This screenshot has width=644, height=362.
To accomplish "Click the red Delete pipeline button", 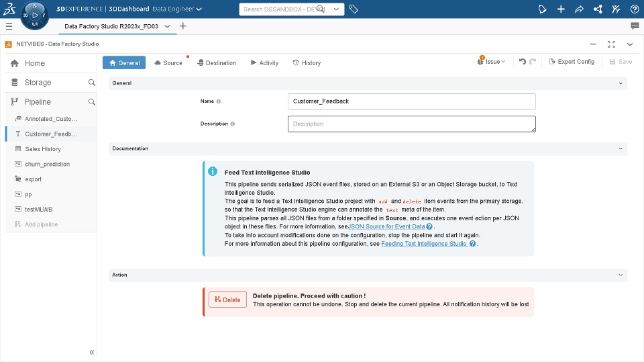I will (227, 300).
